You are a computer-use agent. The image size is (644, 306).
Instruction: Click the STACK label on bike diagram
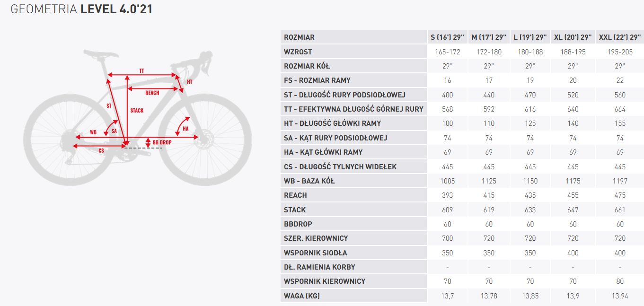[x=137, y=110]
